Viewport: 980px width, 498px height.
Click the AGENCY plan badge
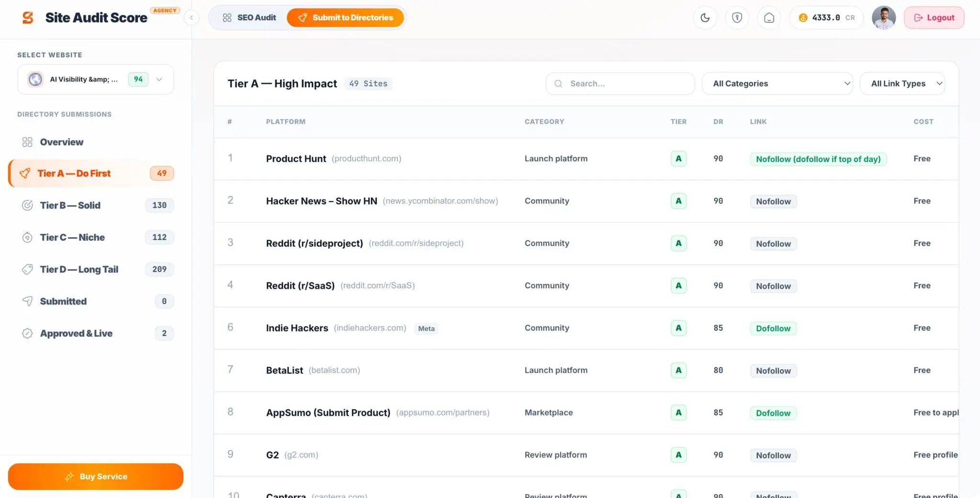point(165,11)
